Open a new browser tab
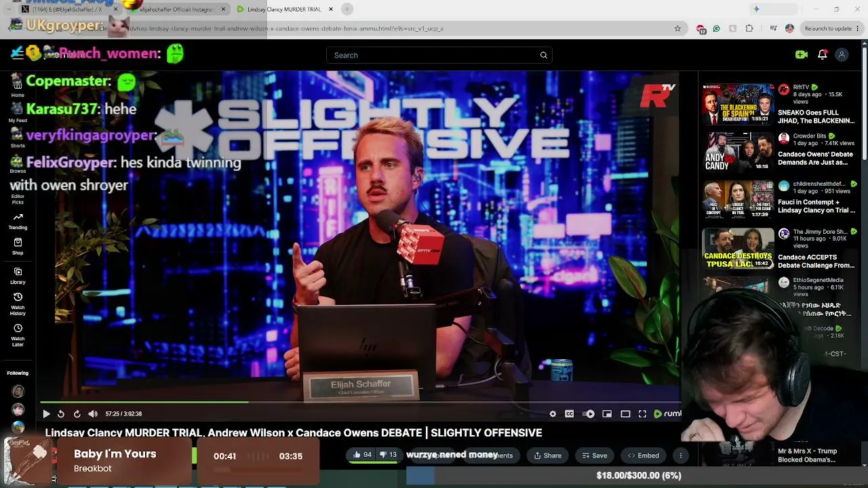Viewport: 868px width, 488px height. (347, 9)
